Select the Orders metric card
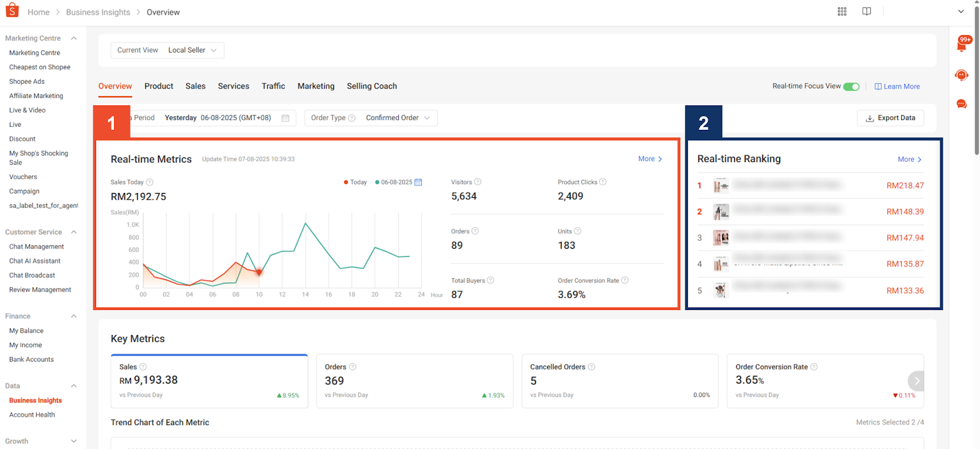980x449 pixels. pyautogui.click(x=415, y=381)
